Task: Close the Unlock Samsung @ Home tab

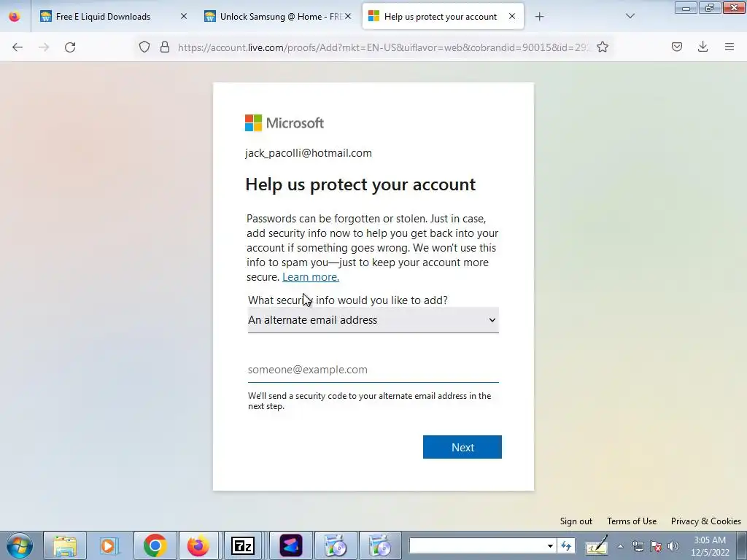Action: click(x=348, y=16)
